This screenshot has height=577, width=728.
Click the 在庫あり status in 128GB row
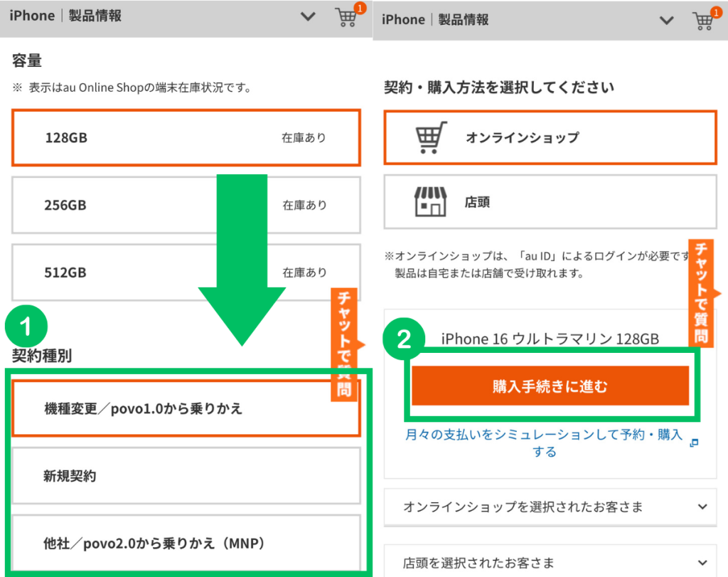point(304,137)
